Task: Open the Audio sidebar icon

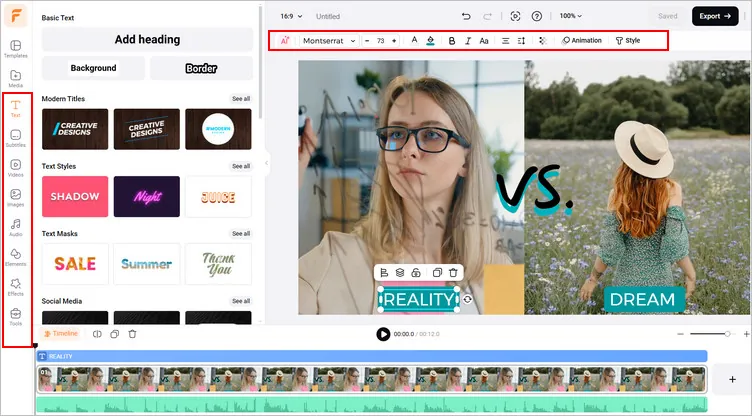Action: (x=15, y=227)
